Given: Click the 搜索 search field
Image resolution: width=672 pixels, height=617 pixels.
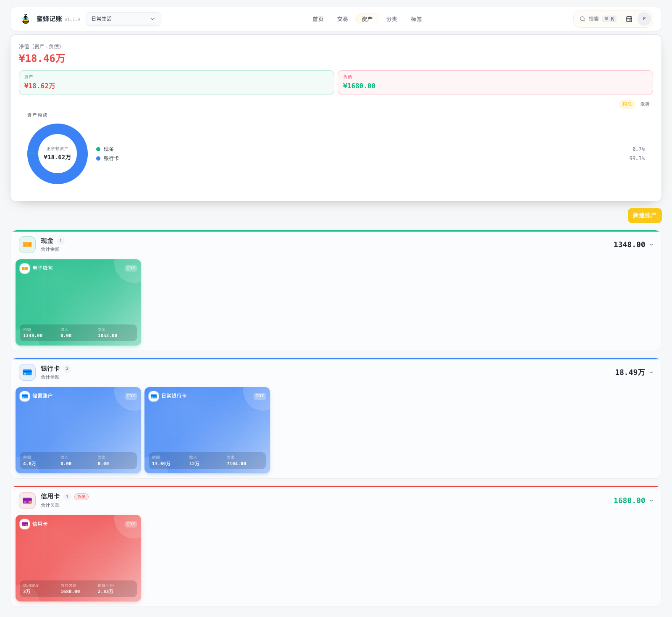Looking at the screenshot, I should pyautogui.click(x=598, y=19).
